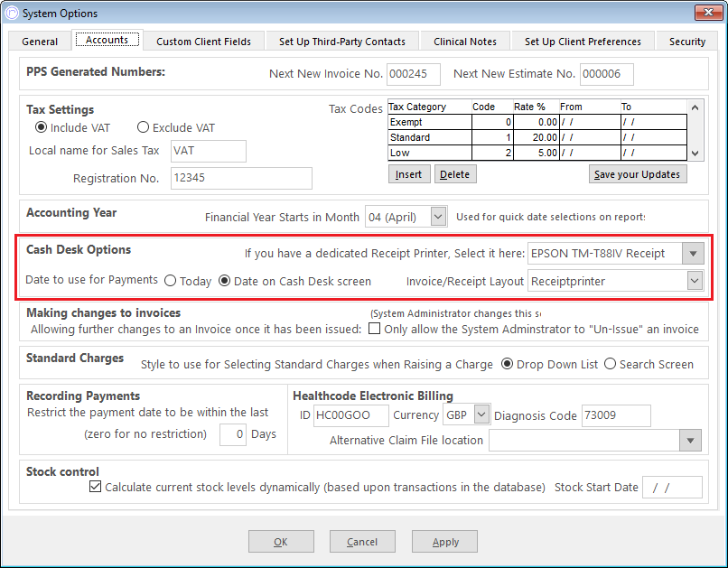728x568 pixels.
Task: Click the Tax Codes scroll up arrow
Action: (695, 107)
